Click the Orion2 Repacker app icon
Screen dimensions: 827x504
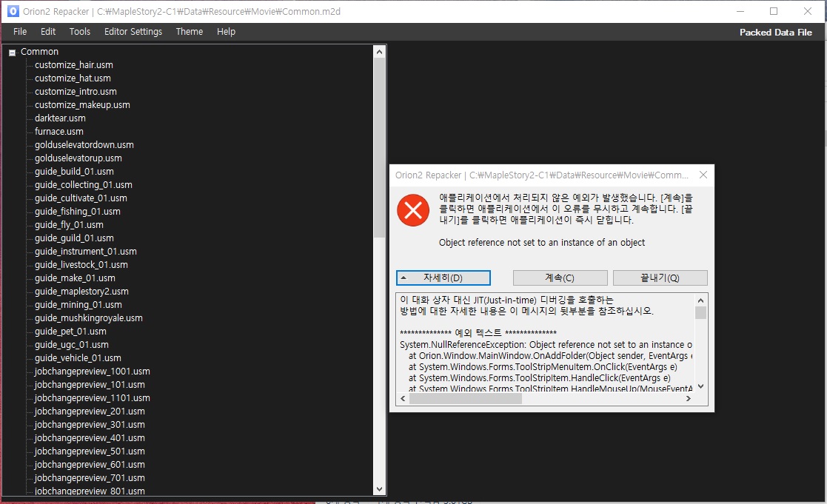(13, 11)
